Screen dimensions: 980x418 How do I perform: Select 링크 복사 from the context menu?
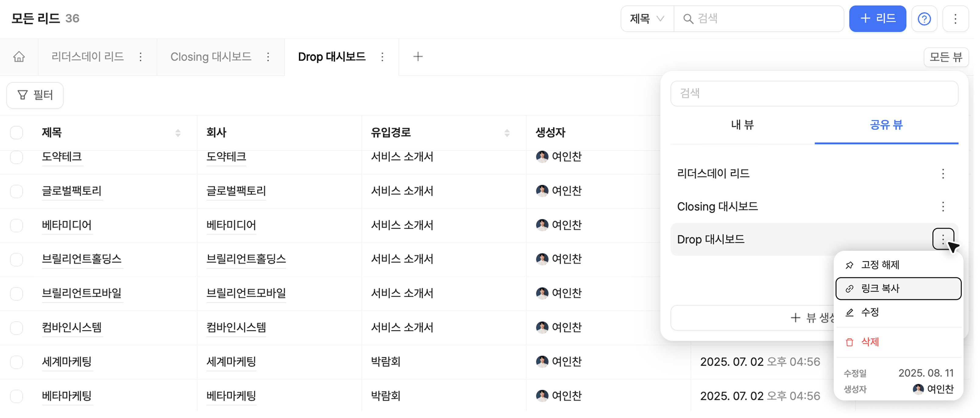[898, 288]
